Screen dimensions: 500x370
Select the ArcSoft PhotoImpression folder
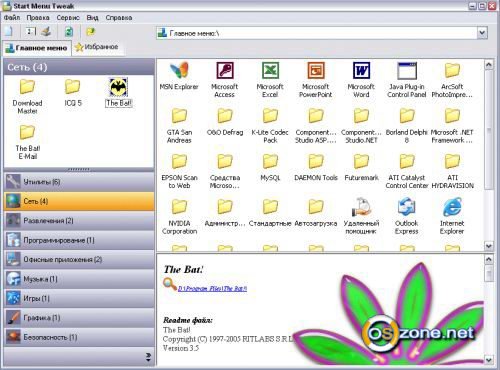[x=452, y=70]
